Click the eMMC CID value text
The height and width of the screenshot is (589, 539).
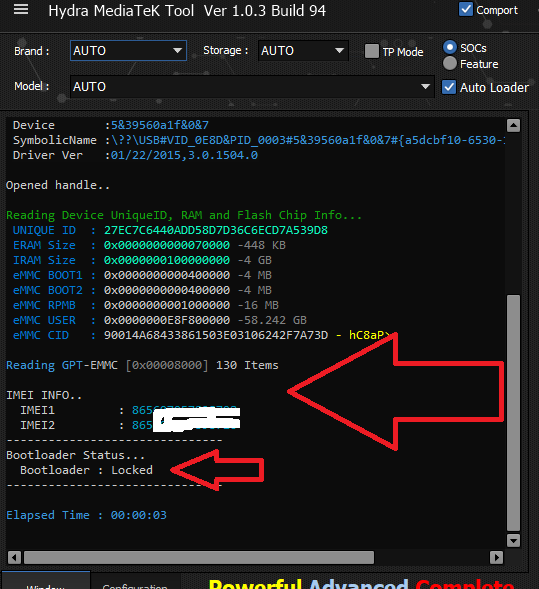click(x=216, y=335)
